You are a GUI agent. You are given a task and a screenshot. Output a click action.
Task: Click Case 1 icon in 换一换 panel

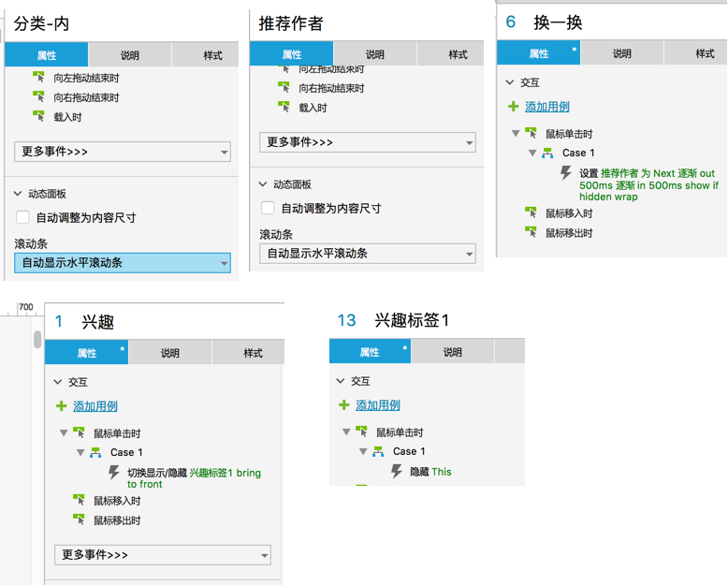pos(547,153)
